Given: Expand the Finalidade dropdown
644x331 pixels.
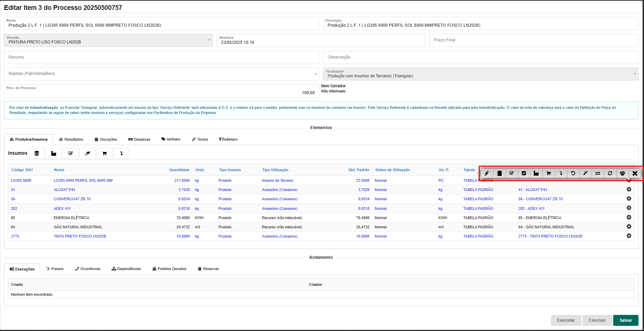Looking at the screenshot, I should pyautogui.click(x=634, y=74).
